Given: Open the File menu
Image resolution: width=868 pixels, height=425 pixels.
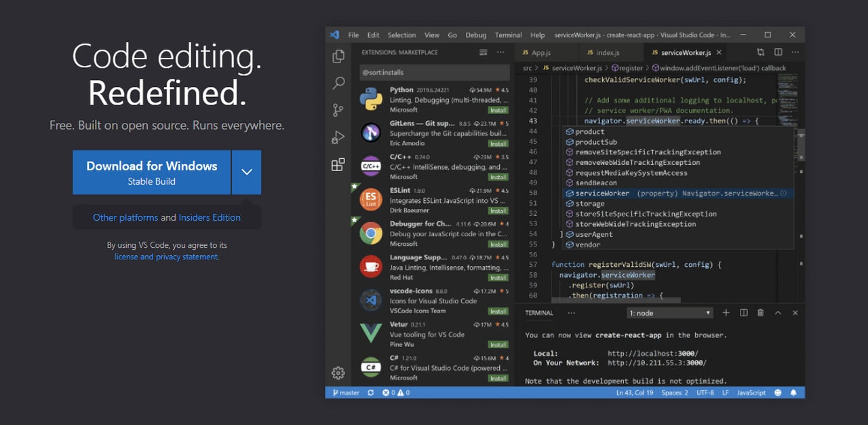Looking at the screenshot, I should point(353,35).
